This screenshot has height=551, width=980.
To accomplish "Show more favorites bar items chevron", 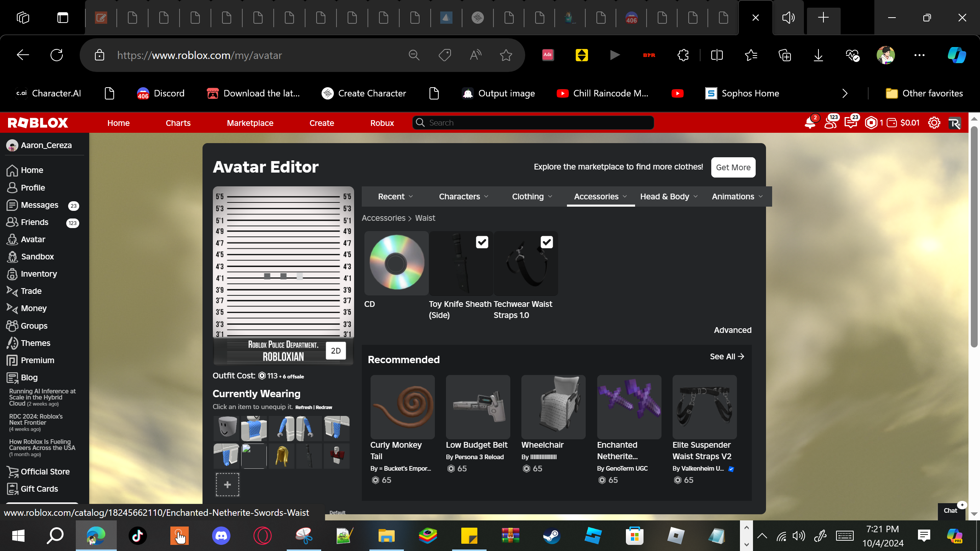I will [845, 93].
